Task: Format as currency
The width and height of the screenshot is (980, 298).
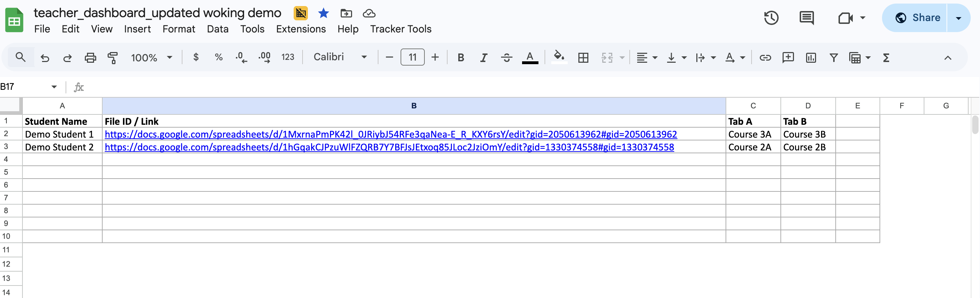Action: 196,57
